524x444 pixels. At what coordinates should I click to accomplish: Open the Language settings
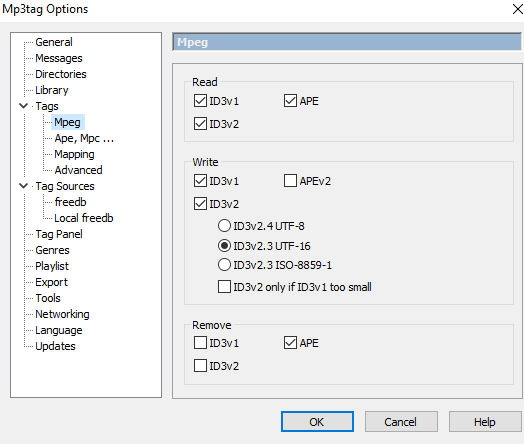click(x=59, y=330)
